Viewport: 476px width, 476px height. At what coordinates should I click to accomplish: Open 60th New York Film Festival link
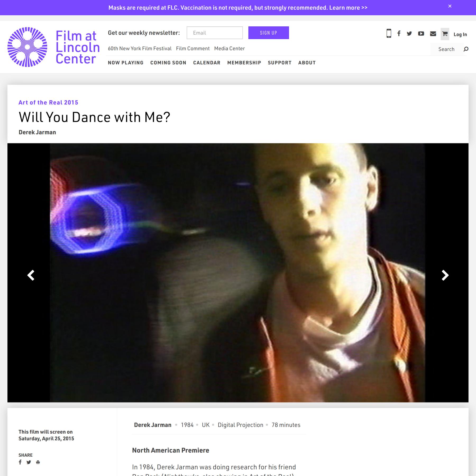click(x=140, y=48)
